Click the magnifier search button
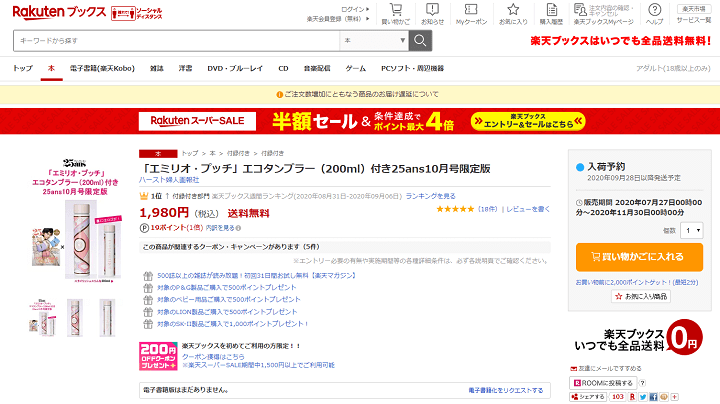 tap(420, 41)
